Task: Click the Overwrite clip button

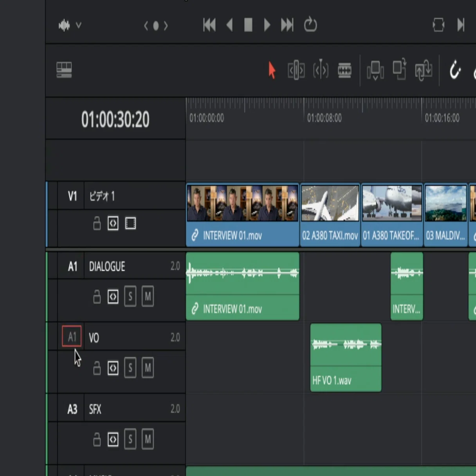Action: (399, 70)
